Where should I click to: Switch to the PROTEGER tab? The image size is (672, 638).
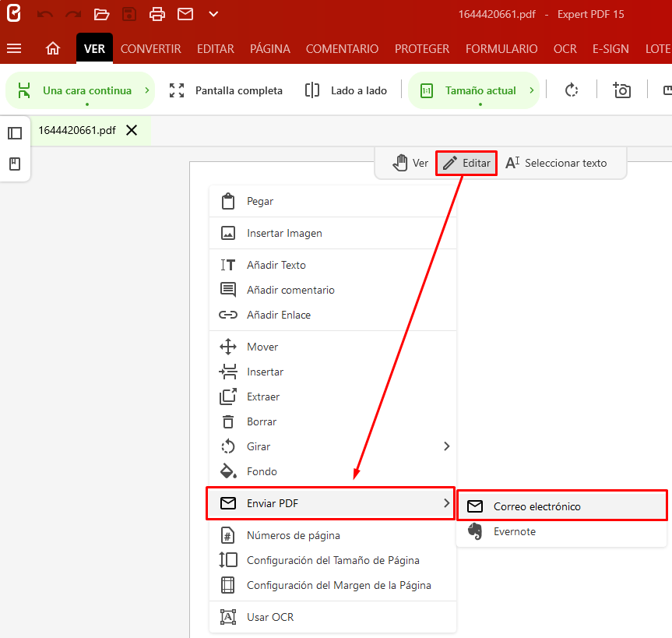point(422,48)
